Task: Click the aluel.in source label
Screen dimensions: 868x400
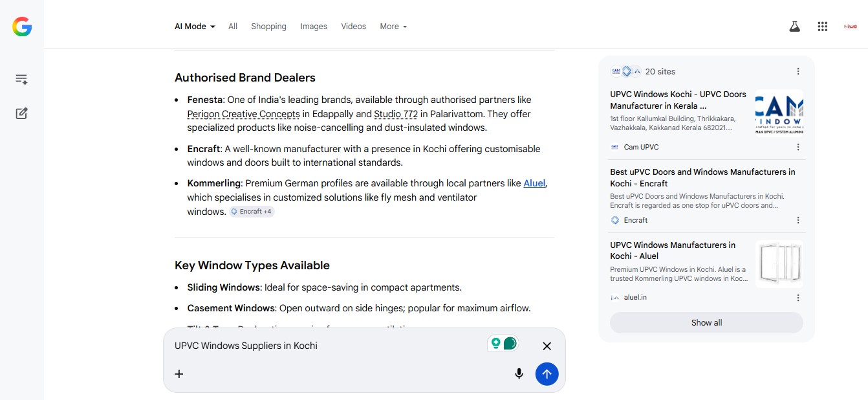Action: (x=635, y=298)
